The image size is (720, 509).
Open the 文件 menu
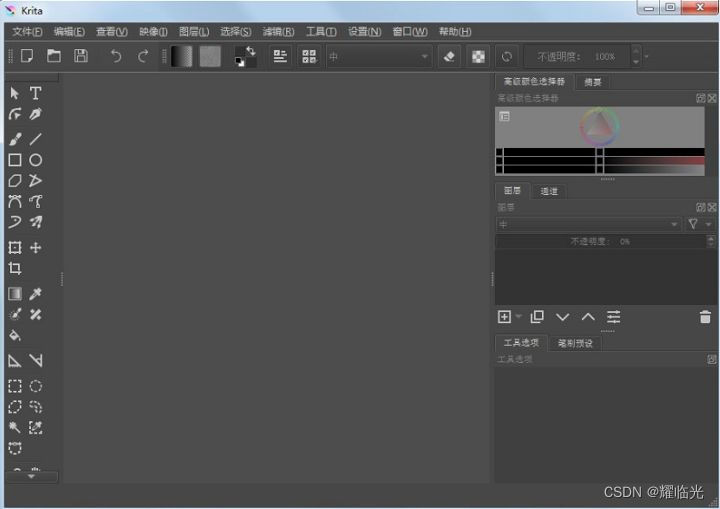tap(27, 32)
